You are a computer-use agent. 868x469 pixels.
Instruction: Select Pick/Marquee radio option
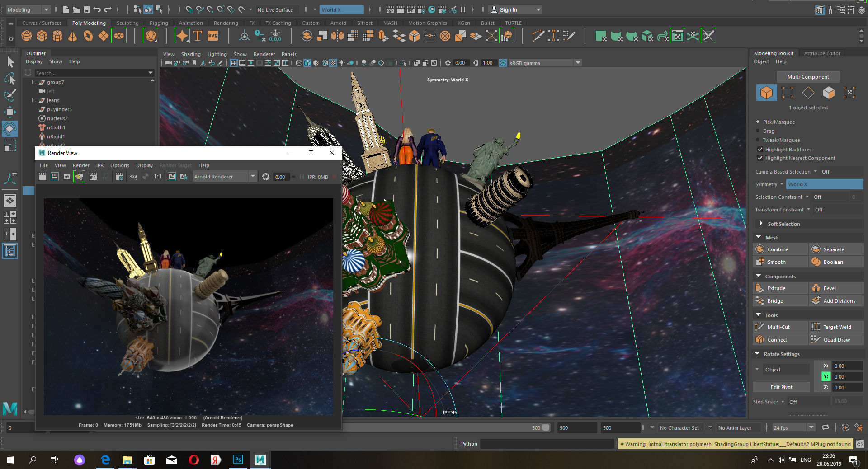click(x=758, y=122)
